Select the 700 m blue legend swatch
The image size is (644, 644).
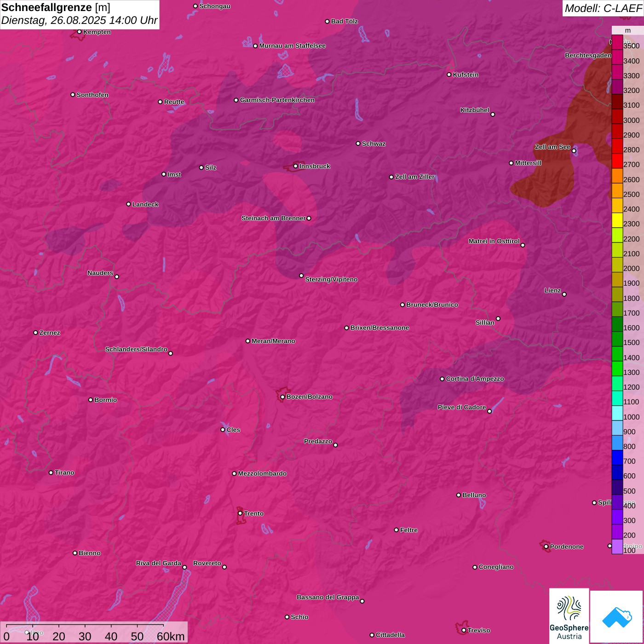click(617, 458)
